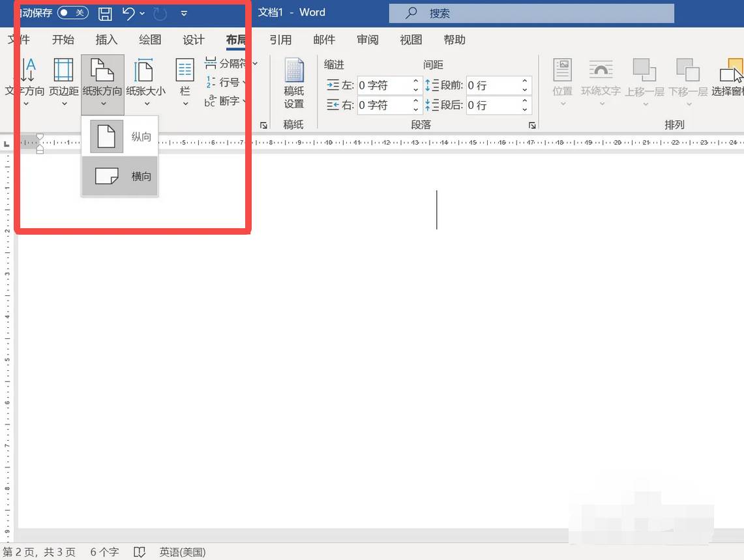The width and height of the screenshot is (744, 560).
Task: Toggle the AutoSave switch
Action: (72, 13)
